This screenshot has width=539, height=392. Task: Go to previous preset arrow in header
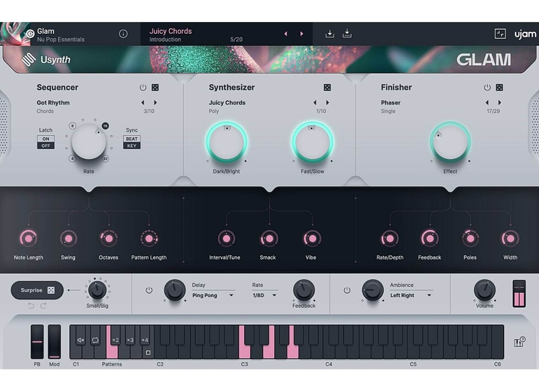pos(286,34)
